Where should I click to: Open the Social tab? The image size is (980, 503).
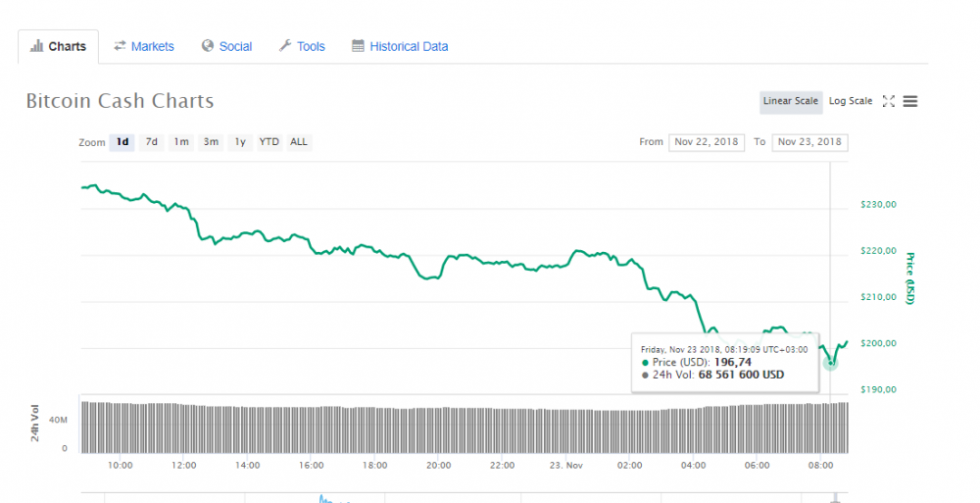point(226,46)
